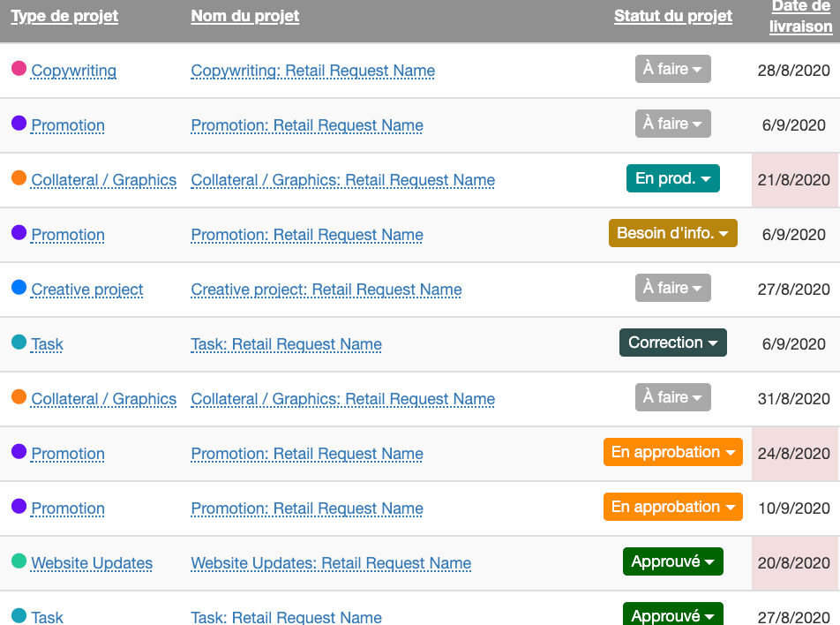
Task: Click the blue dot beside Creative project
Action: (19, 288)
